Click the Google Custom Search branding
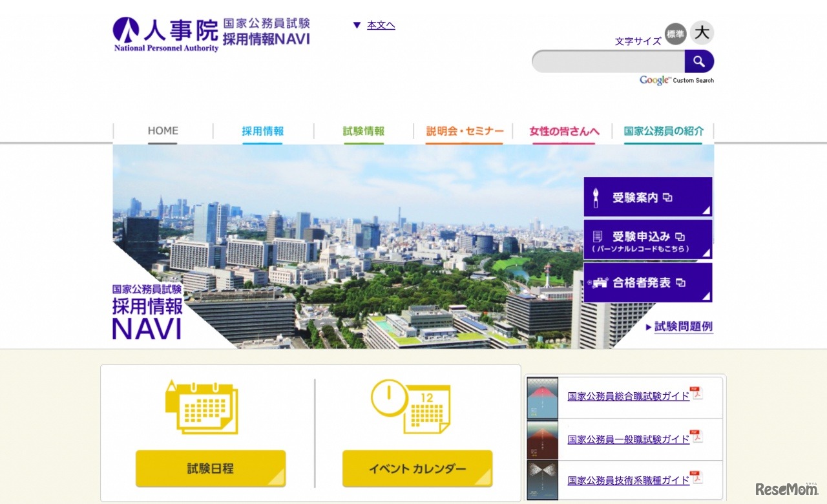The image size is (827, 504). pyautogui.click(x=676, y=79)
